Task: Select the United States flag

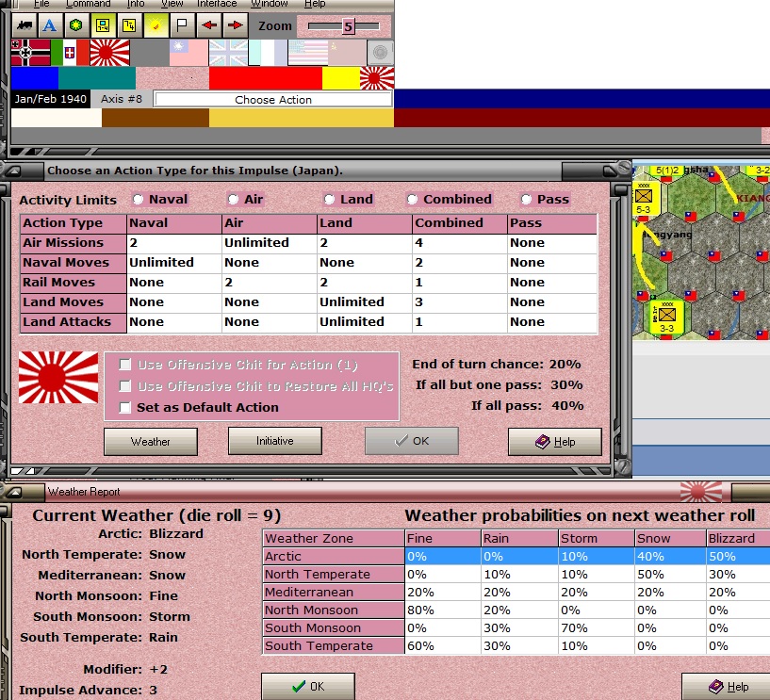Action: click(308, 53)
